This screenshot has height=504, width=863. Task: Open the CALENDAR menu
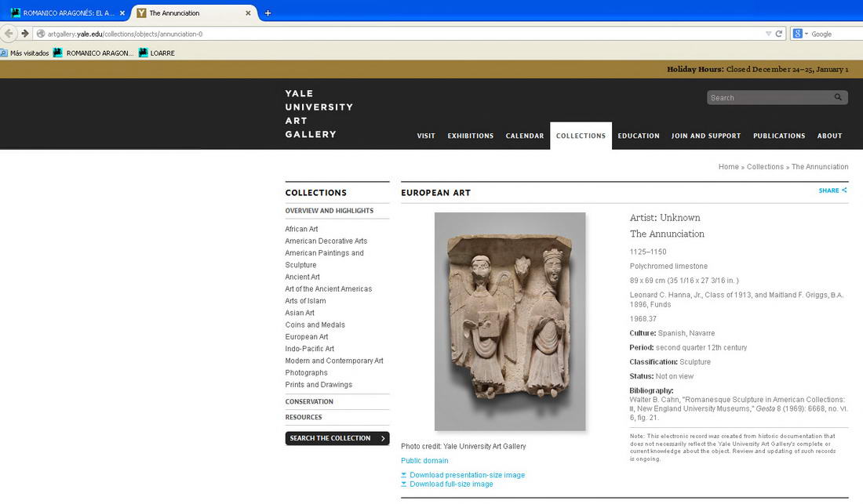(525, 136)
